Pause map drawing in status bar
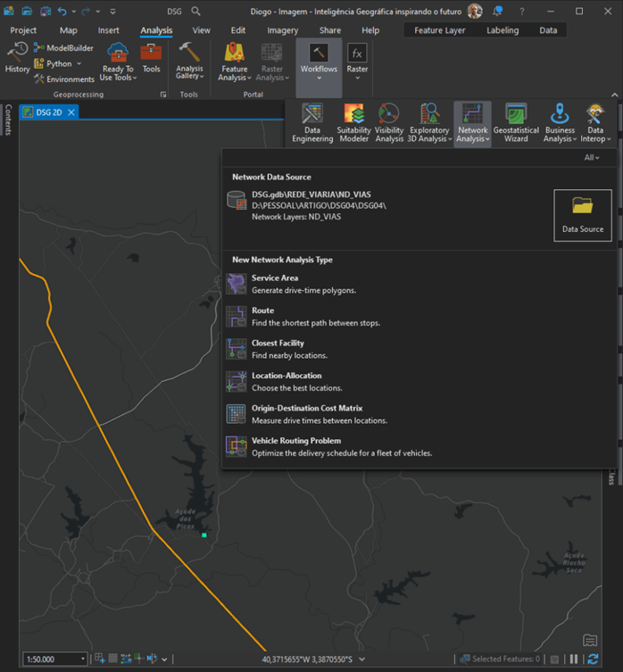This screenshot has height=672, width=623. coord(574,660)
